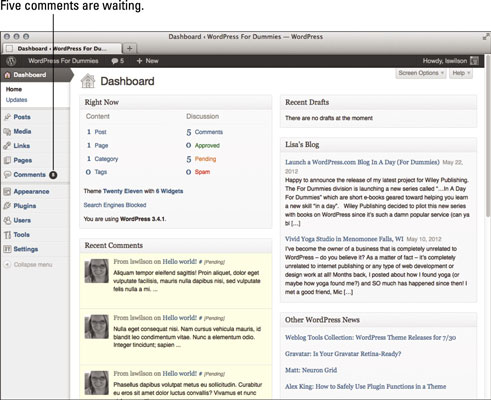Screen dimensions: 491x400
Task: Open Vivid Yoga Studio in Menomonee Falls post
Action: click(344, 239)
